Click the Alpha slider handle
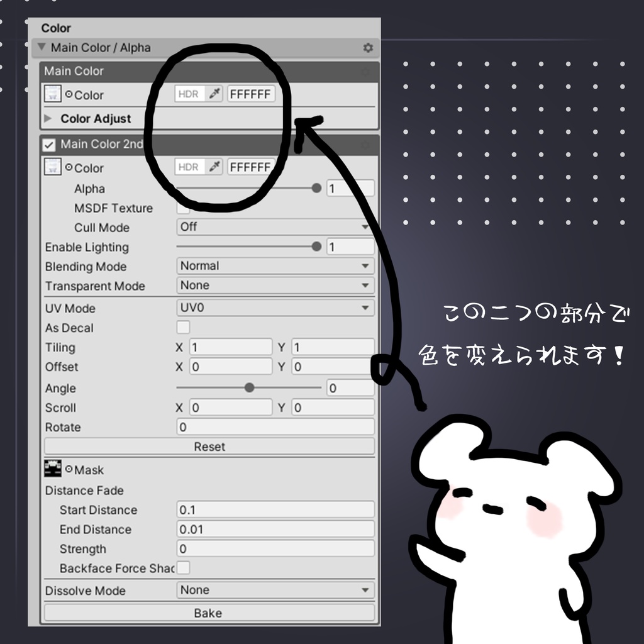644x644 pixels. click(x=316, y=188)
